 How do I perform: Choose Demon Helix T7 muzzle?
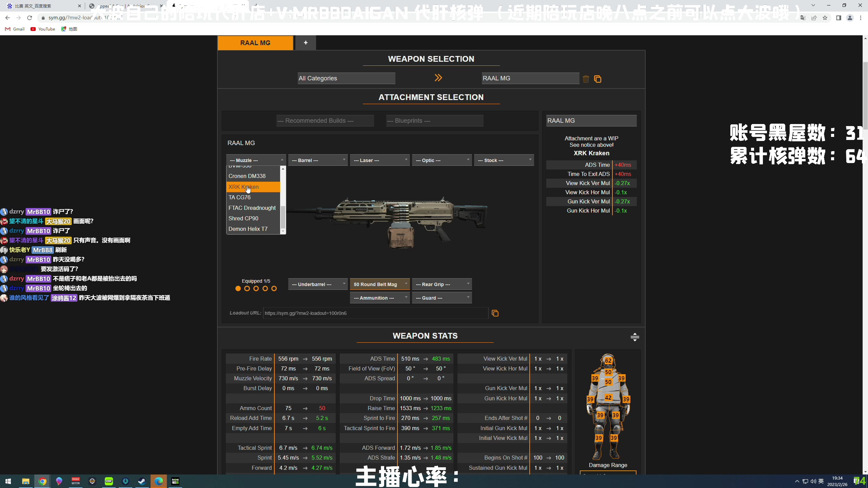[253, 229]
